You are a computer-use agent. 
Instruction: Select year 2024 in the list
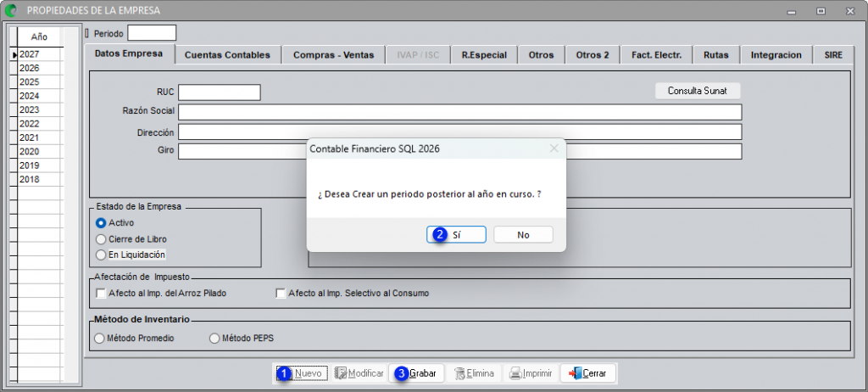40,96
